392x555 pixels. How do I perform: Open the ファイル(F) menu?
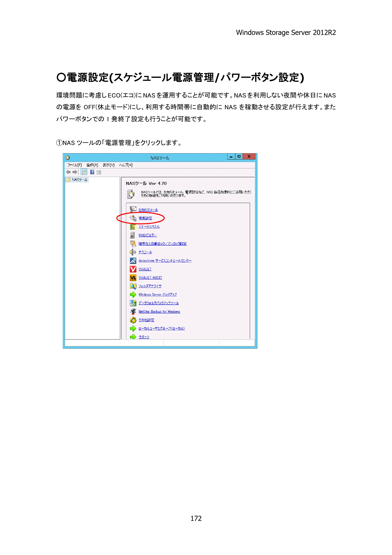(x=74, y=165)
